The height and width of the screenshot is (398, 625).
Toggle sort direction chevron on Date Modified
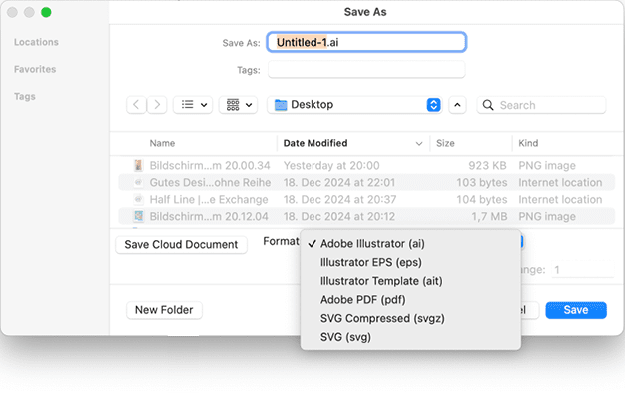pyautogui.click(x=419, y=143)
